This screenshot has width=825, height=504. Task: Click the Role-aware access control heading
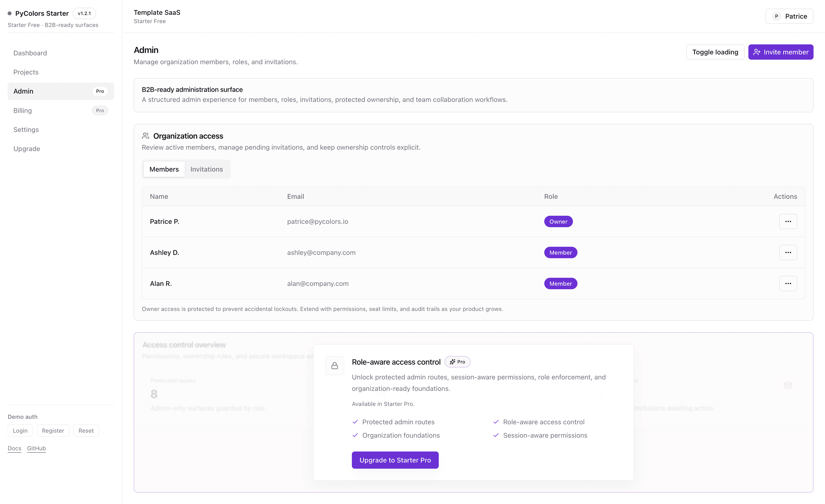pyautogui.click(x=396, y=362)
